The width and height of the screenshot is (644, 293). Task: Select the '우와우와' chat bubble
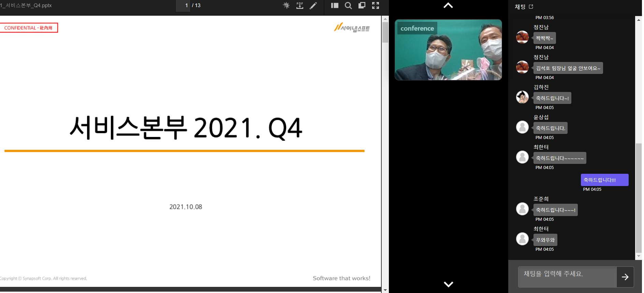pos(545,240)
